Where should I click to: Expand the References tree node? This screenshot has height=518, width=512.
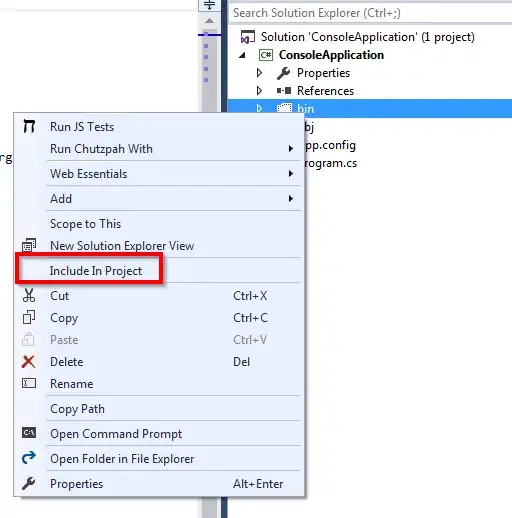(x=259, y=91)
